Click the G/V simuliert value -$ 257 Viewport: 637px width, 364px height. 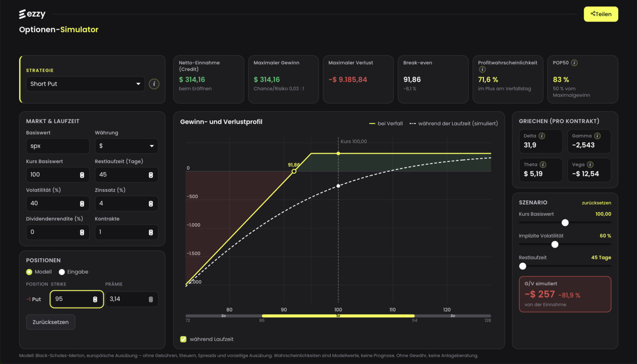[x=539, y=294]
